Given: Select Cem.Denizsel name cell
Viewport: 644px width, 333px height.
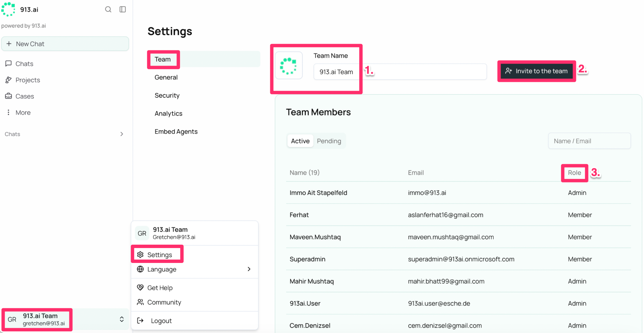Looking at the screenshot, I should point(310,326).
